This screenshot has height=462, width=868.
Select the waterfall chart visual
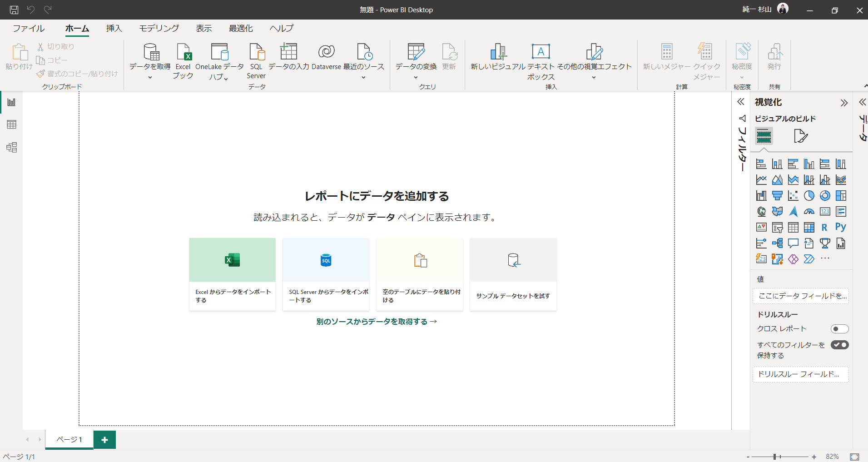[x=761, y=196]
